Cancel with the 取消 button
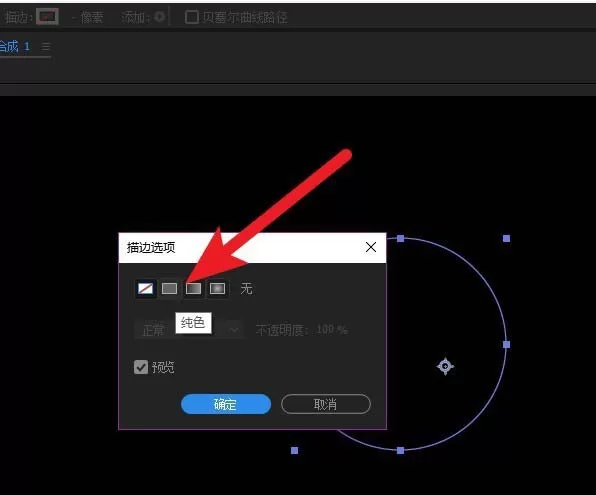The image size is (596, 495). [x=326, y=404]
